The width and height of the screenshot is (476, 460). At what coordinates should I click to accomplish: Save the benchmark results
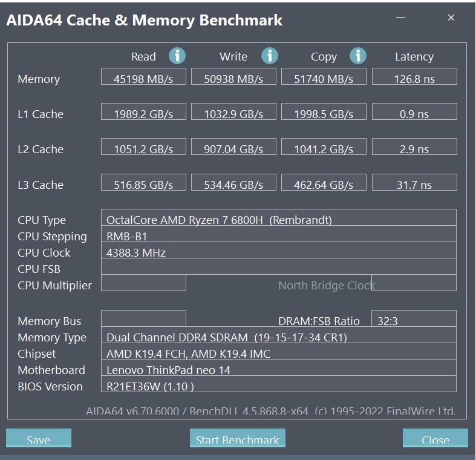[x=39, y=438]
